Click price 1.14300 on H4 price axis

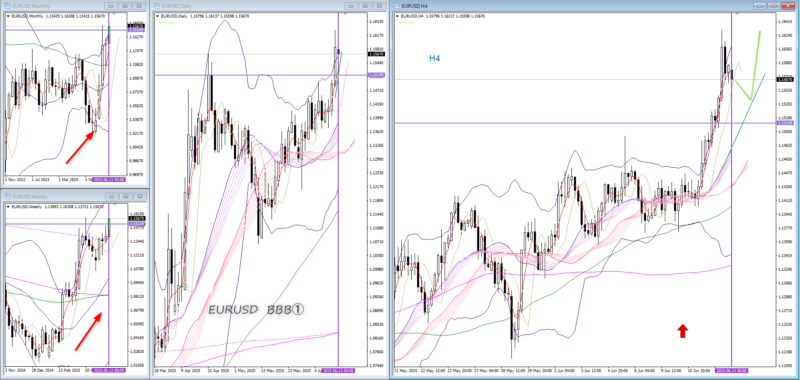[x=784, y=187]
